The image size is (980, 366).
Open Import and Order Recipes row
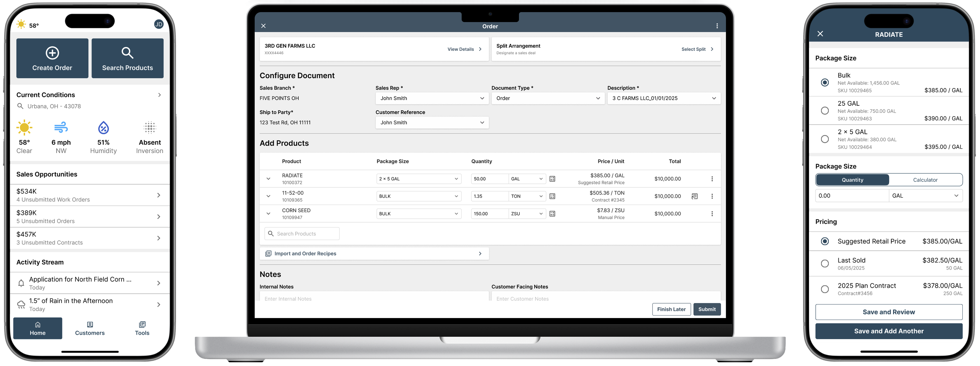[x=374, y=254]
